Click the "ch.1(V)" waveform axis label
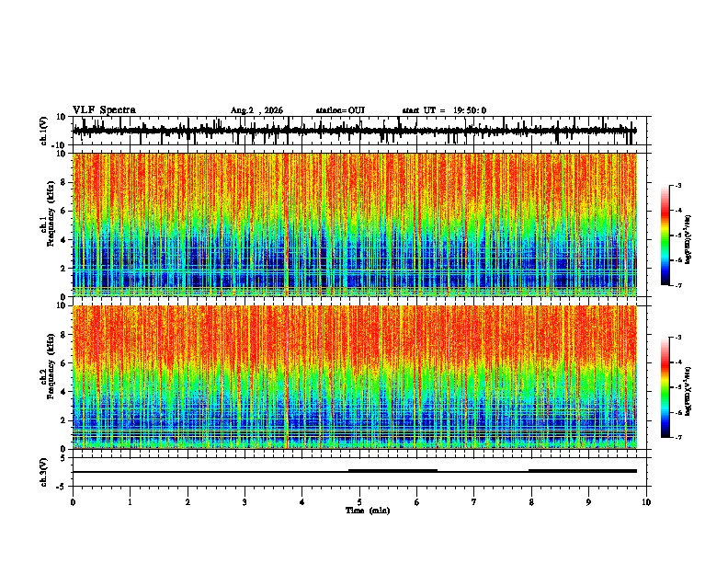 [44, 131]
